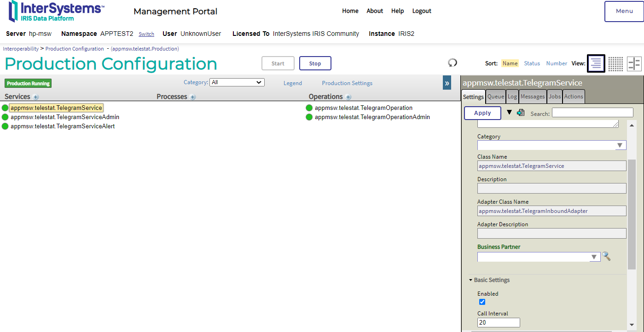
Task: Open the Category filter dropdown
Action: [x=237, y=82]
